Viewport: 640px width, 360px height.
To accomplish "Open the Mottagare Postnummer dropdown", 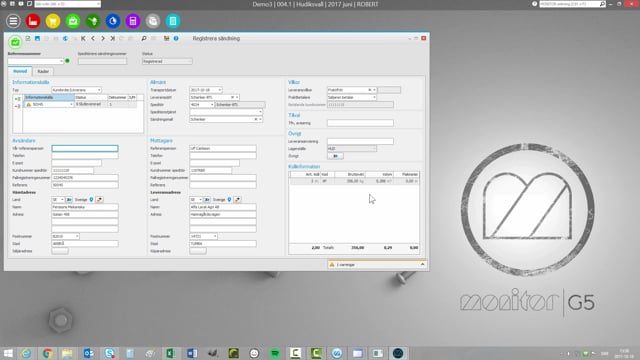I will (x=215, y=236).
